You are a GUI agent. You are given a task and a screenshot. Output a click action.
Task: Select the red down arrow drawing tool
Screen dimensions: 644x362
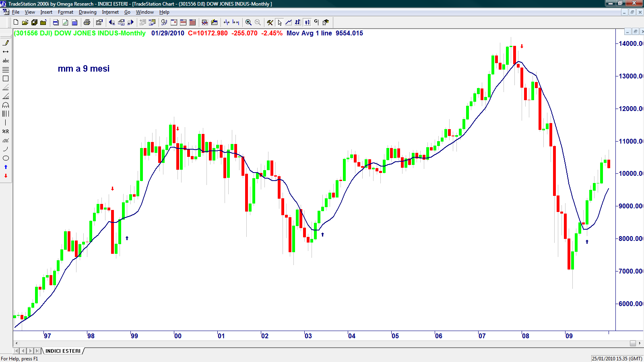(x=6, y=176)
